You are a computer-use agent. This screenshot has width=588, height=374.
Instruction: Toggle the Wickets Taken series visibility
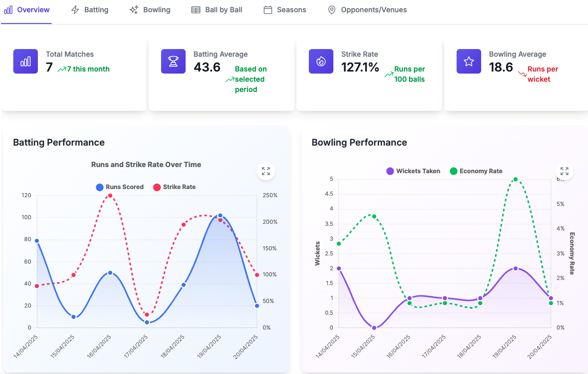[x=413, y=171]
